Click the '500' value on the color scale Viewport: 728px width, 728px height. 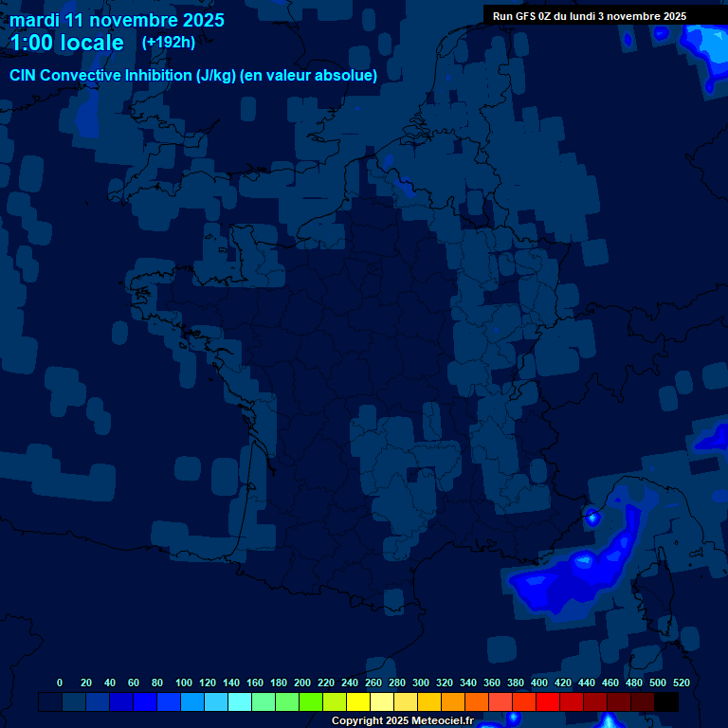coord(658,682)
